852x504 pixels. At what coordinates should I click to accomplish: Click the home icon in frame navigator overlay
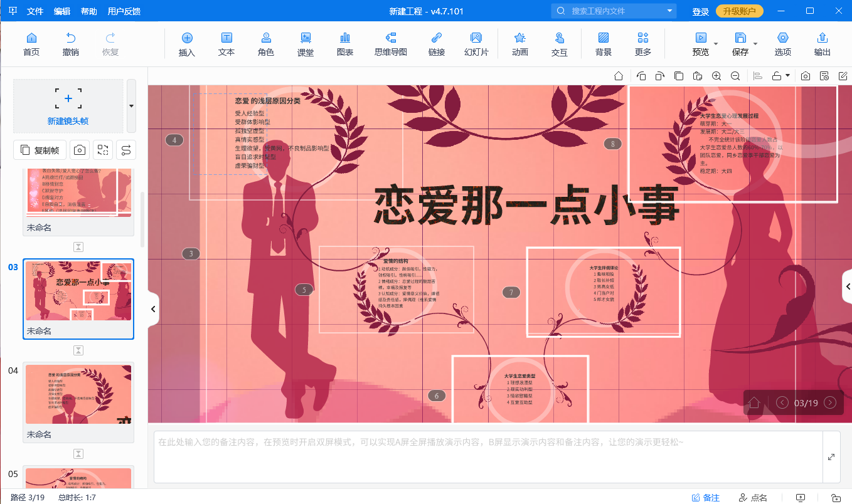coord(755,402)
